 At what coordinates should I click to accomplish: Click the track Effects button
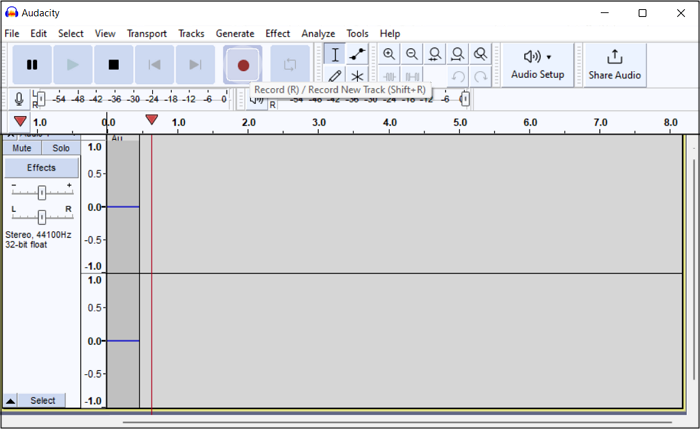pos(41,168)
